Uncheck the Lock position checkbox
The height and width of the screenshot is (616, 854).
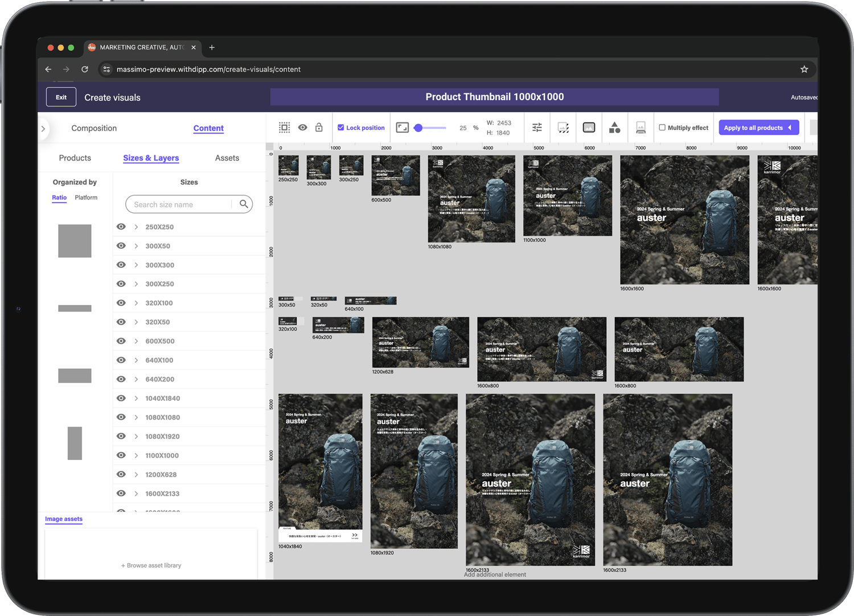(341, 128)
